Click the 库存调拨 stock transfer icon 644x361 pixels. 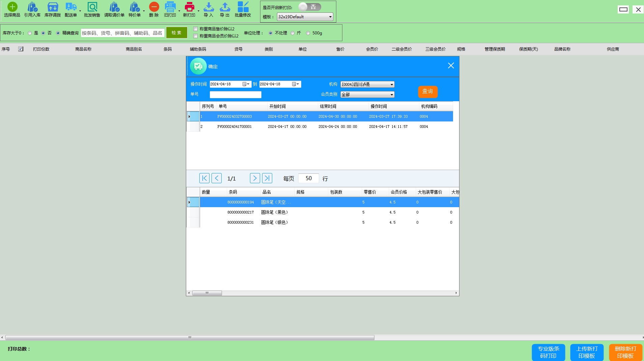click(53, 7)
